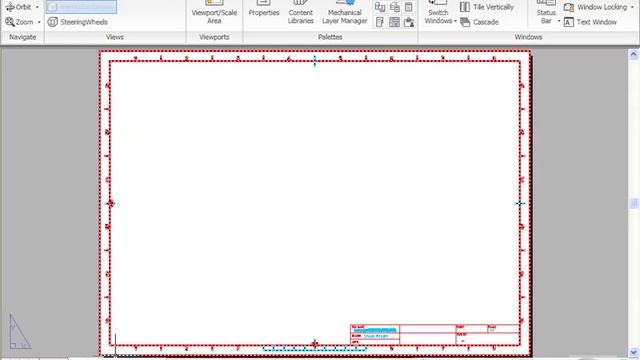Image resolution: width=640 pixels, height=360 pixels.
Task: Click the Palettes panel title
Action: [x=330, y=37]
